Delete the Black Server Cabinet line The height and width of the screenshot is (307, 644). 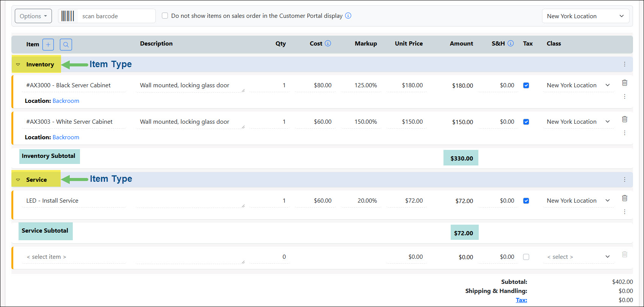[625, 83]
